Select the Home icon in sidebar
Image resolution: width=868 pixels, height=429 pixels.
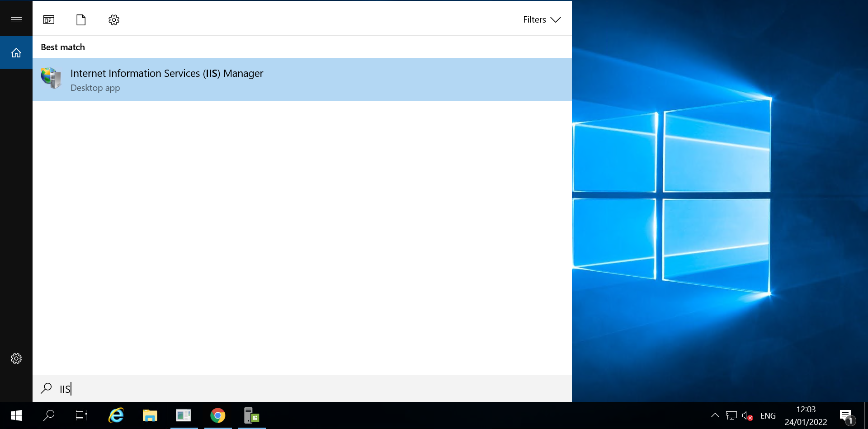16,52
